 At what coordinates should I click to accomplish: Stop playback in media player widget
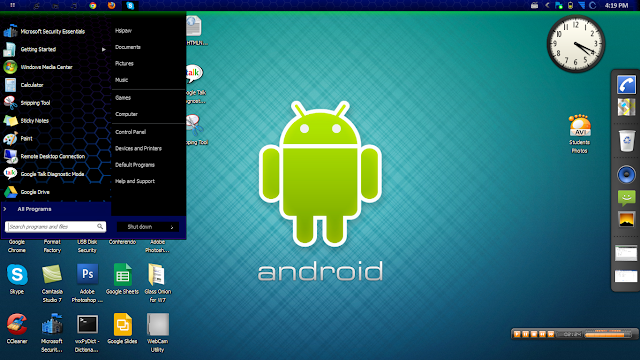pos(534,334)
